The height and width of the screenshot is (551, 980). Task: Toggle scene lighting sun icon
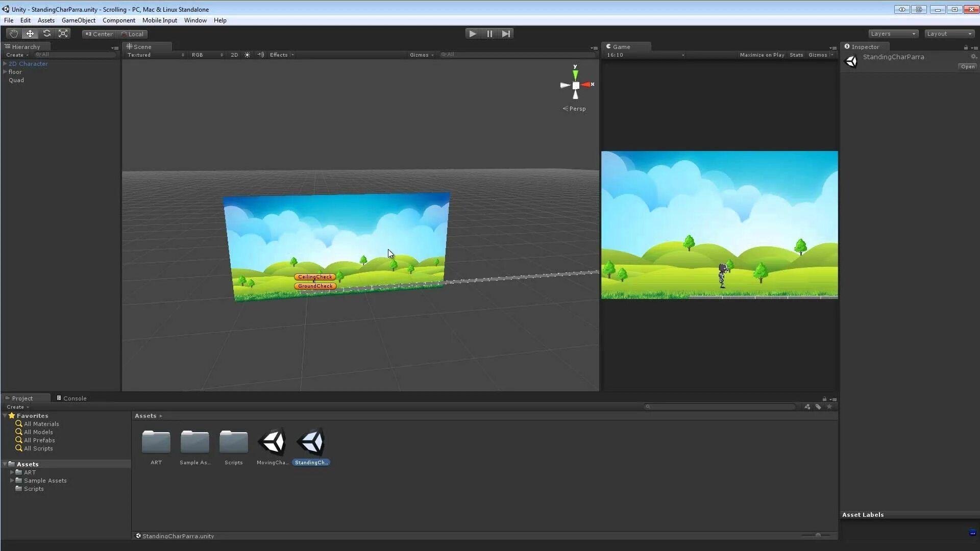click(248, 55)
